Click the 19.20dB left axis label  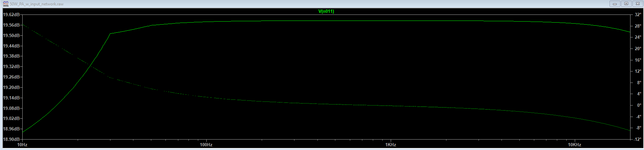point(11,87)
